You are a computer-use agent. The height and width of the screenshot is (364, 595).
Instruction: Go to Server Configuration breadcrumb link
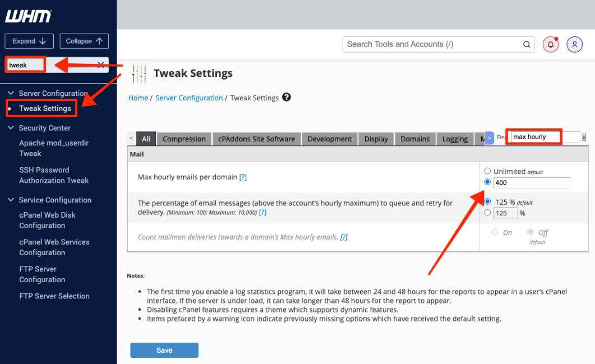click(189, 98)
